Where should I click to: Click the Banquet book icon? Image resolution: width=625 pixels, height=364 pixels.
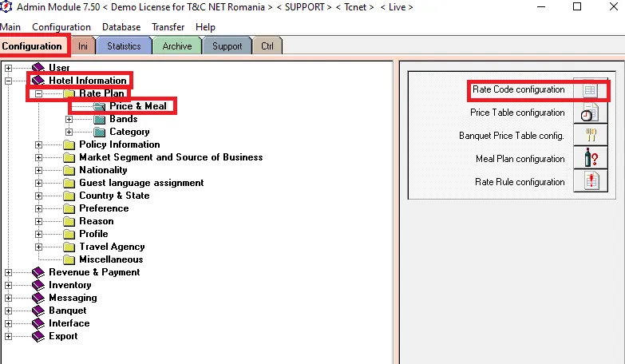pyautogui.click(x=38, y=311)
